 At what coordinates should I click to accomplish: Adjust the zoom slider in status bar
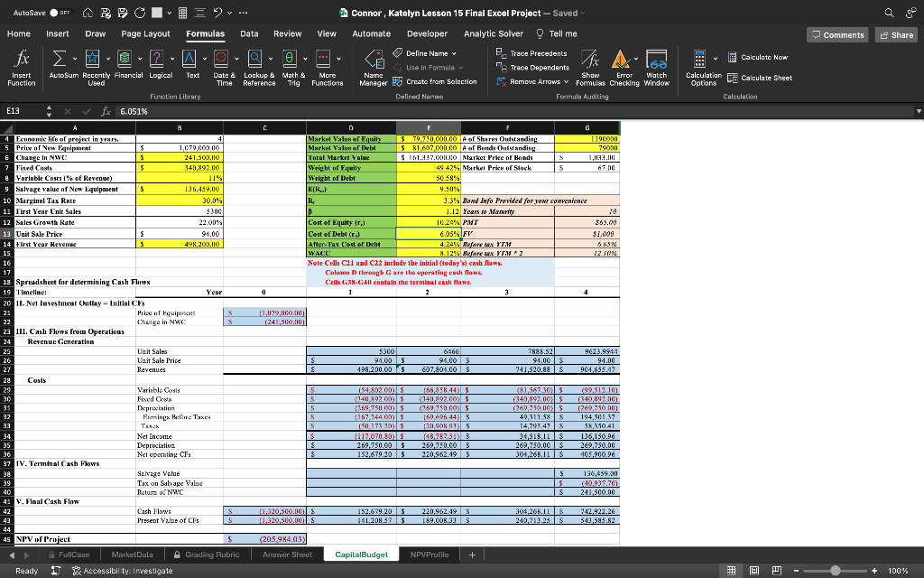836,571
